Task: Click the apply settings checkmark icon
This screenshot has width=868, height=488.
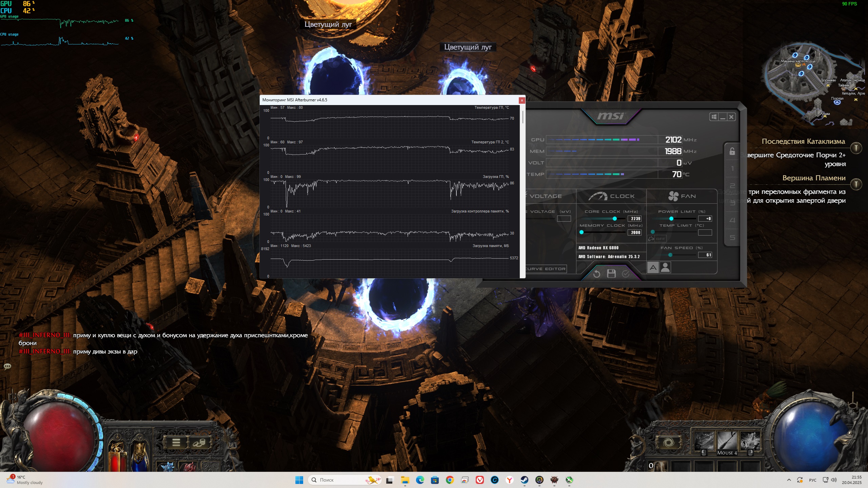Action: click(x=626, y=273)
